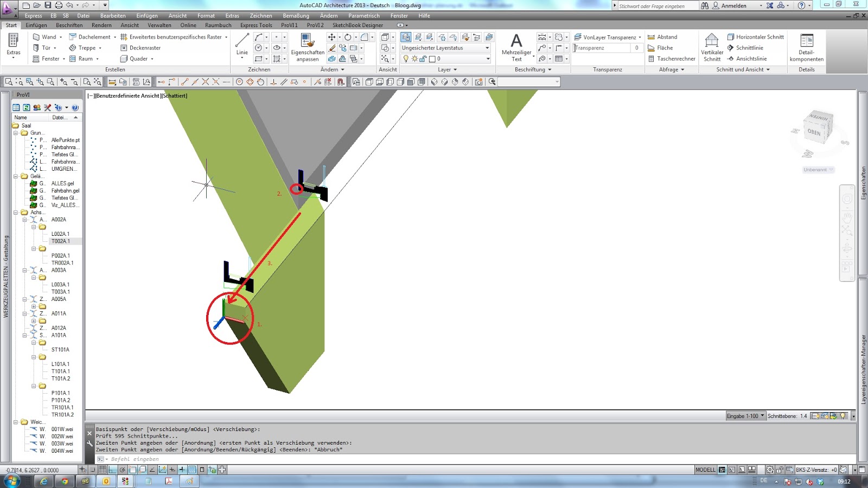Toggle the layer freeze sun icon

(414, 59)
